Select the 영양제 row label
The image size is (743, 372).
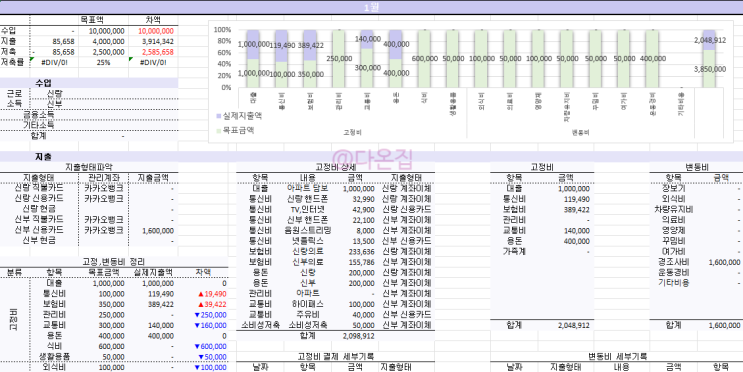pos(673,230)
